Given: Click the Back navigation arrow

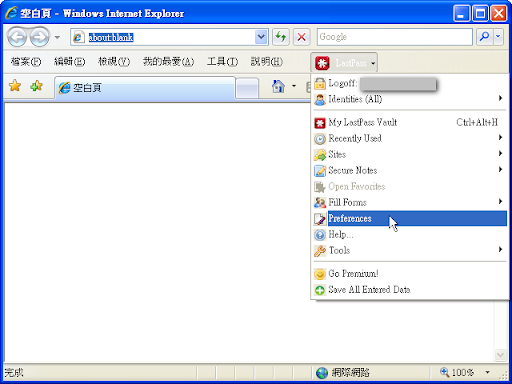Looking at the screenshot, I should (x=17, y=37).
